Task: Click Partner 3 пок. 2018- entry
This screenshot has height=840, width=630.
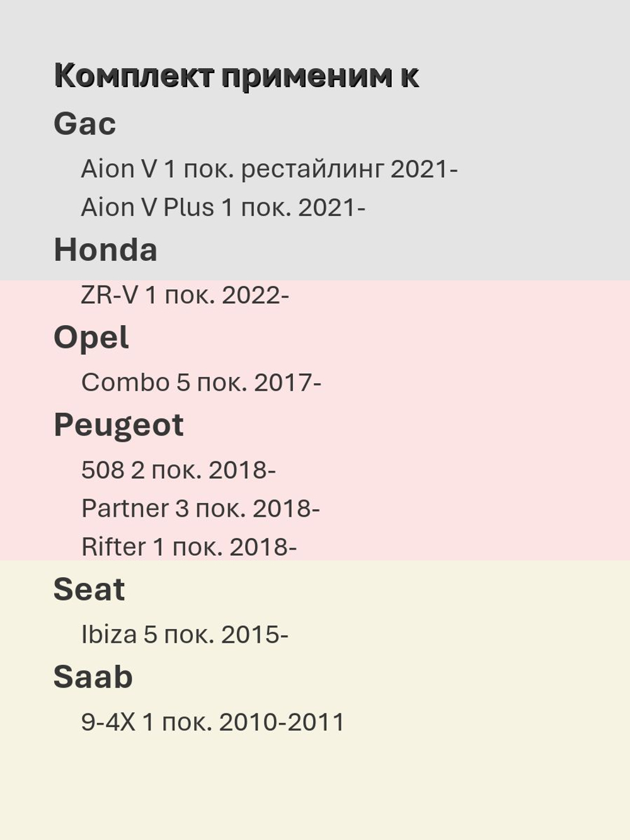Action: [200, 509]
